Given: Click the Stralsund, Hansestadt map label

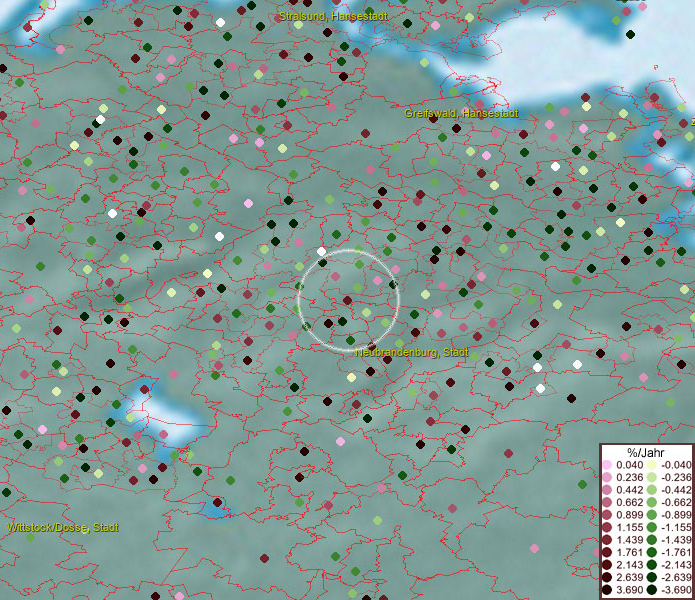Looking at the screenshot, I should (x=333, y=17).
